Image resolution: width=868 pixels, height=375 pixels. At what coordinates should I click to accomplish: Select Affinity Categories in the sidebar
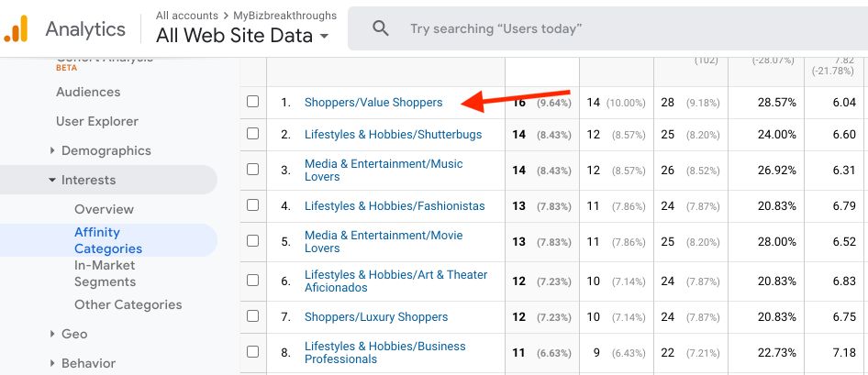108,240
